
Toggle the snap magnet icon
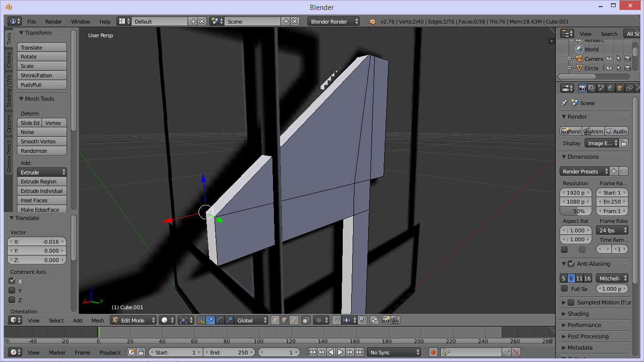[x=336, y=320]
